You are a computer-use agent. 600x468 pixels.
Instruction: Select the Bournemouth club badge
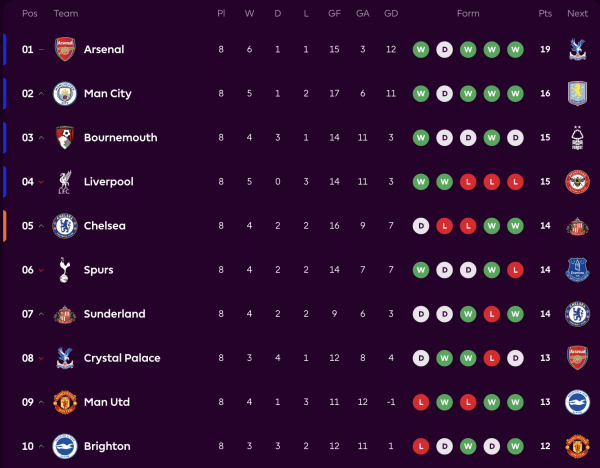(x=64, y=137)
